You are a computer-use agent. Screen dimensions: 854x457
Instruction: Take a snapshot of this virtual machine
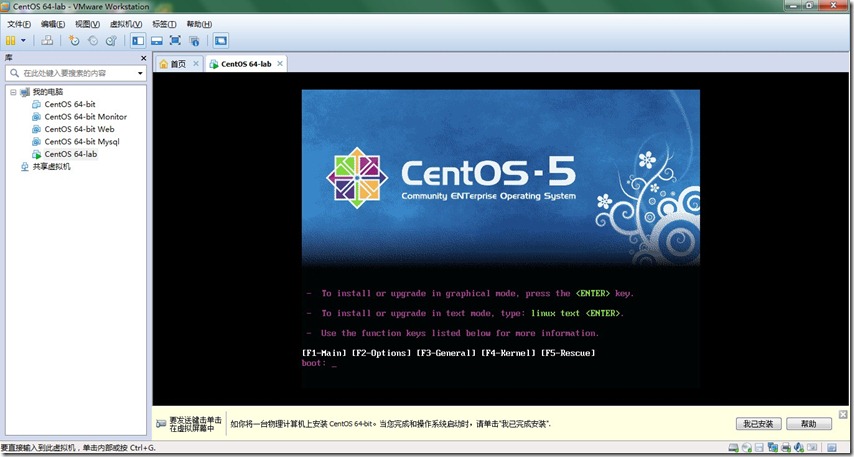coord(74,40)
